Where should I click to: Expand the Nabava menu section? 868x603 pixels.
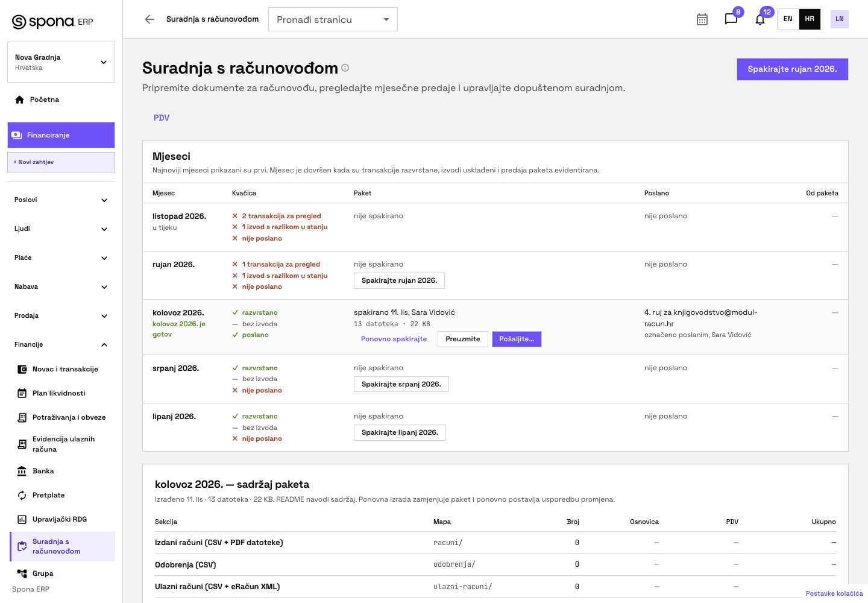coord(61,287)
